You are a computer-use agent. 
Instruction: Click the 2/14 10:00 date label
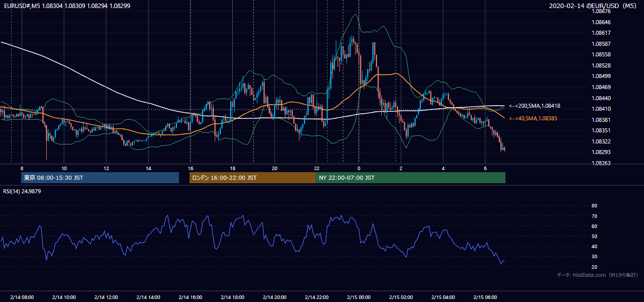64,297
